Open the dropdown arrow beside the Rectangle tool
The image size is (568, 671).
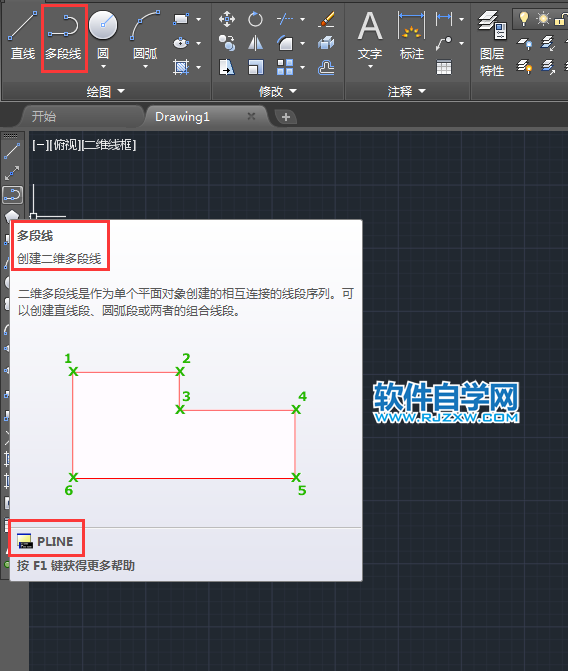click(x=198, y=19)
